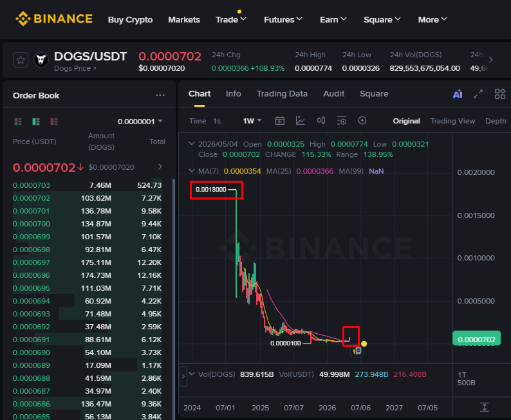
Task: Click the DOGS coin icon
Action: (x=41, y=60)
